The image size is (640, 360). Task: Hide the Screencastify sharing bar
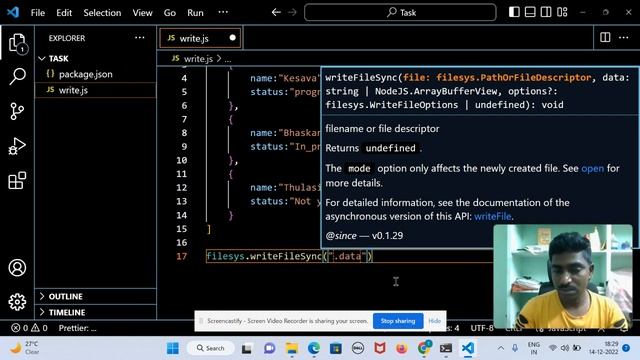(x=434, y=321)
